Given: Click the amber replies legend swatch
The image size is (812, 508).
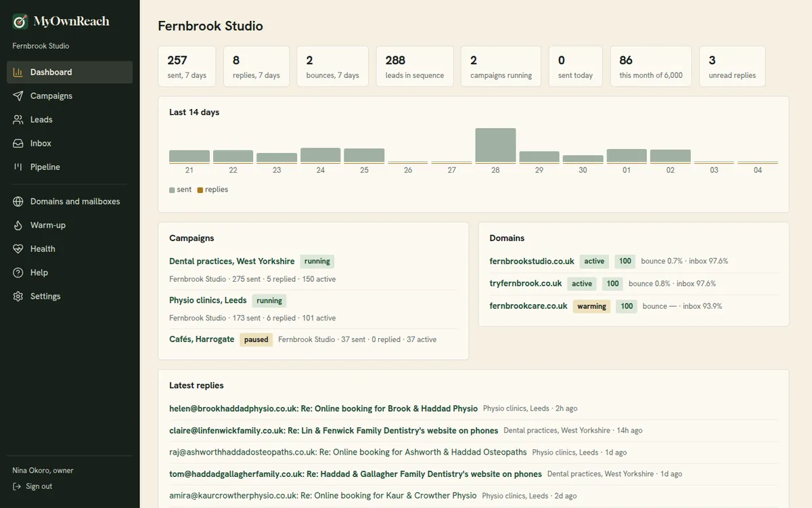Looking at the screenshot, I should click(x=200, y=190).
